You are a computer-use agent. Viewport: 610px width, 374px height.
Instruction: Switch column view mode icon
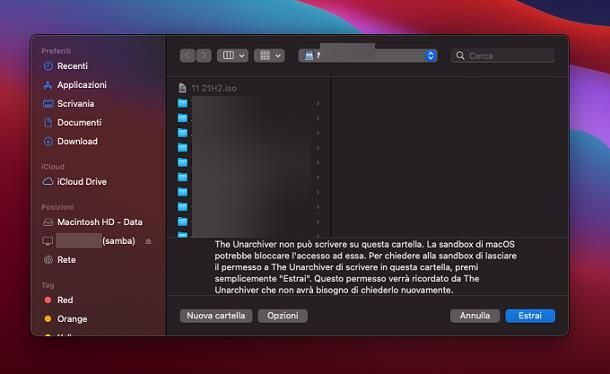tap(228, 56)
